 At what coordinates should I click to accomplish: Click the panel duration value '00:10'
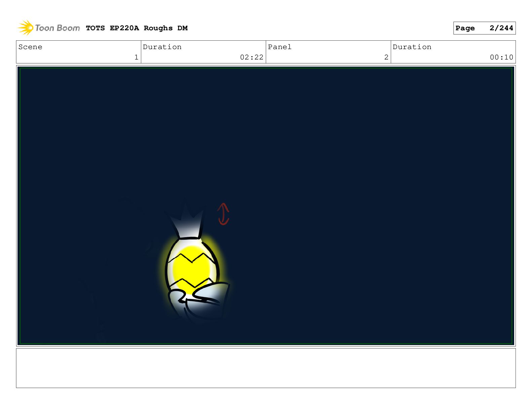501,58
